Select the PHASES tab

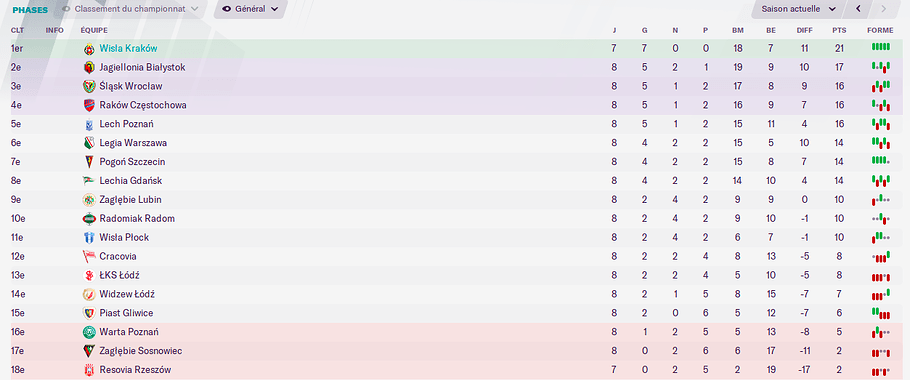[30, 10]
